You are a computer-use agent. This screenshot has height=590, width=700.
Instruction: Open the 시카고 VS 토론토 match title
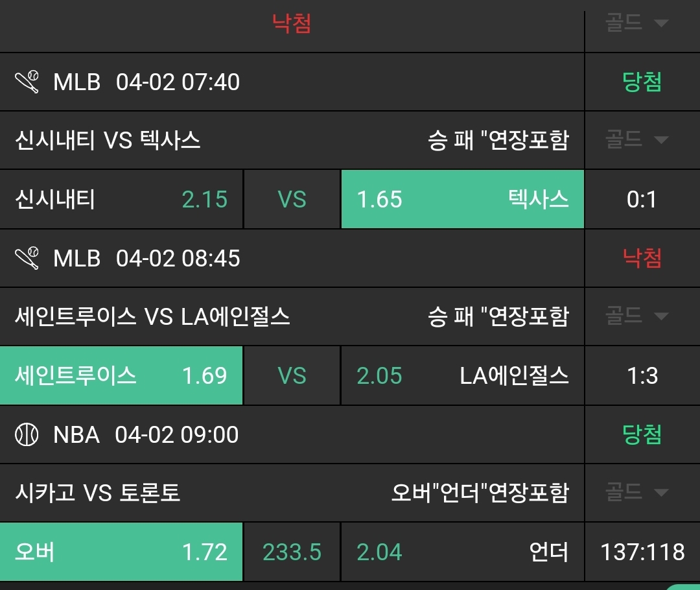pyautogui.click(x=97, y=493)
